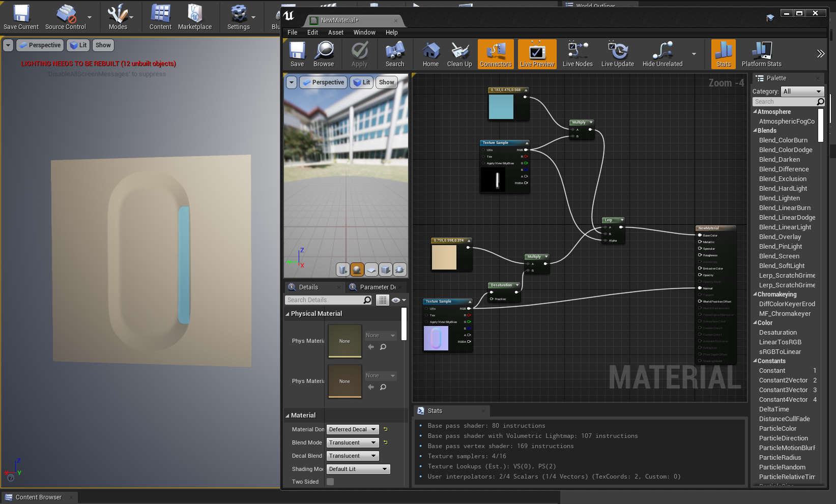The height and width of the screenshot is (504, 836).
Task: Switch to the Parameter Defaults tab
Action: tap(377, 287)
